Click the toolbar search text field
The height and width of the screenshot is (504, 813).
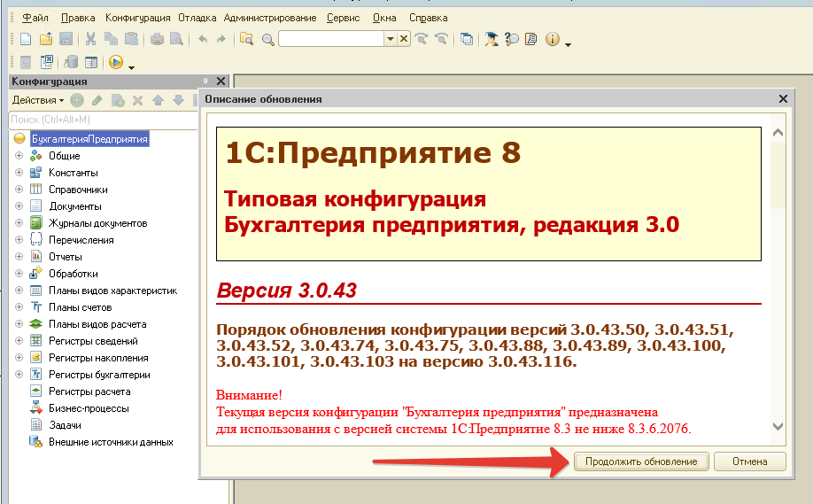tap(332, 39)
